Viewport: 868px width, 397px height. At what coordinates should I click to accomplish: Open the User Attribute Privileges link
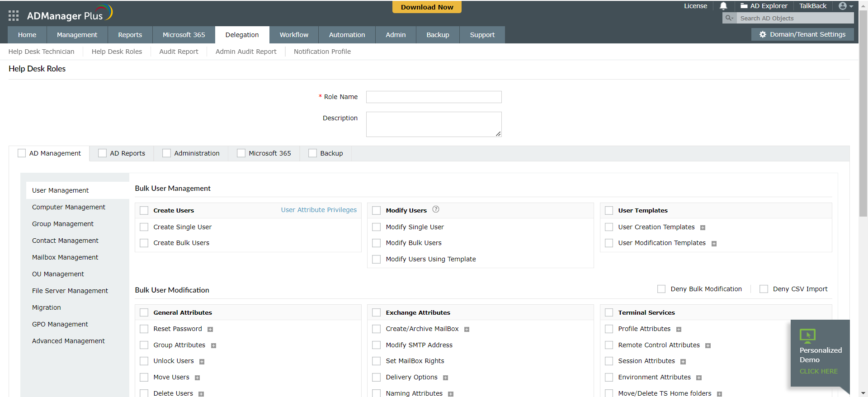tap(319, 210)
